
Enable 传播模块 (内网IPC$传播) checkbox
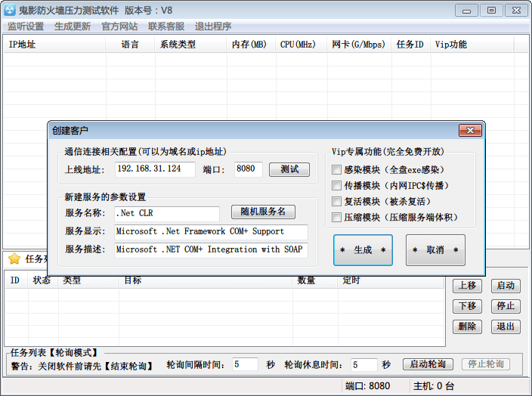[x=336, y=185]
